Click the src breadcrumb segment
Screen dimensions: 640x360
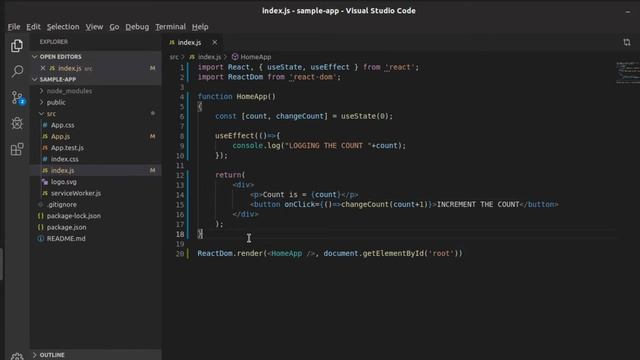[174, 57]
